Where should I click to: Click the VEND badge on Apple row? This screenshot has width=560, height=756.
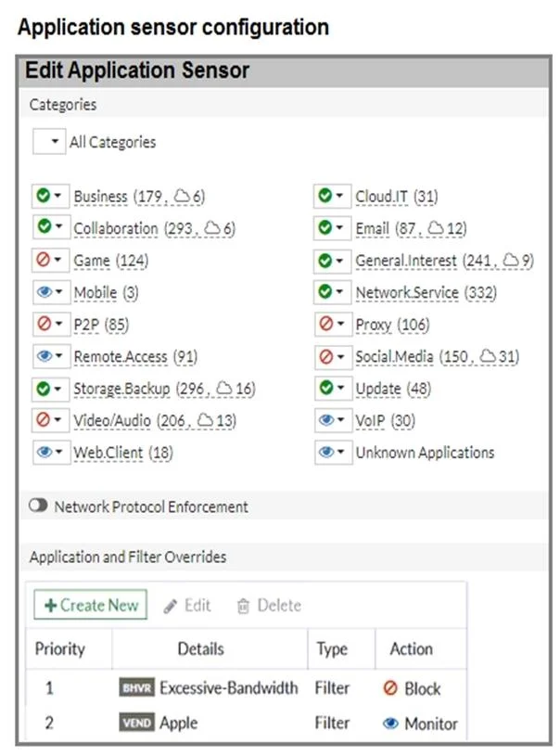click(137, 723)
